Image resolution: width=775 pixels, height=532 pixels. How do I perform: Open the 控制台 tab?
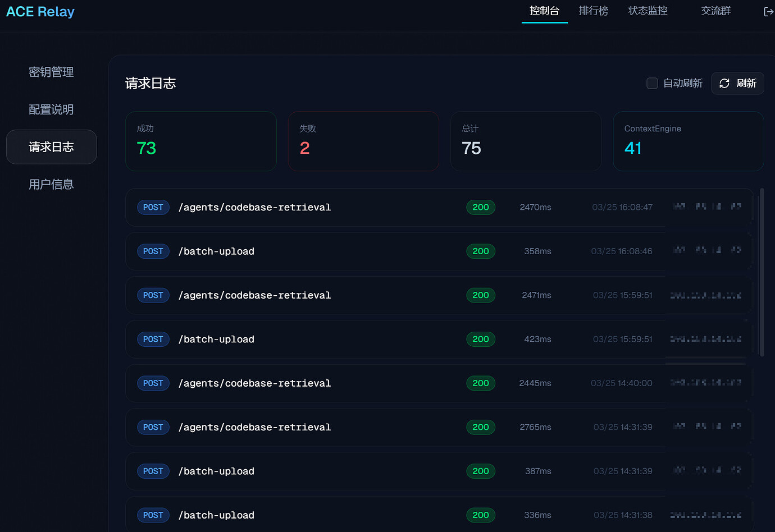coord(544,11)
